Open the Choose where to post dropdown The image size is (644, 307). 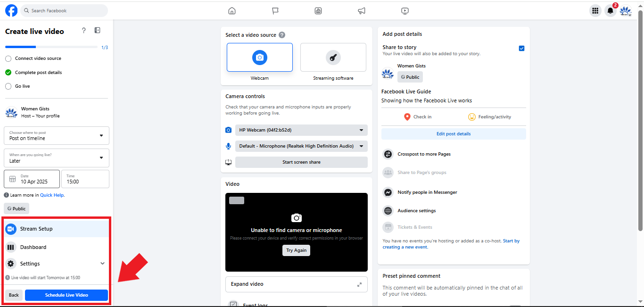[x=57, y=136]
